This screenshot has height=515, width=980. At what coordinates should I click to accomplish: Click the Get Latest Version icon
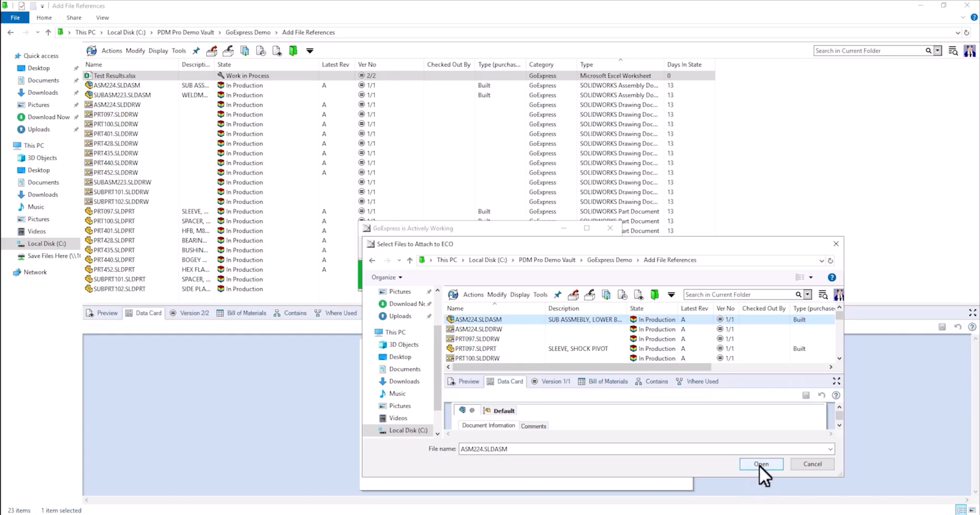click(x=245, y=51)
